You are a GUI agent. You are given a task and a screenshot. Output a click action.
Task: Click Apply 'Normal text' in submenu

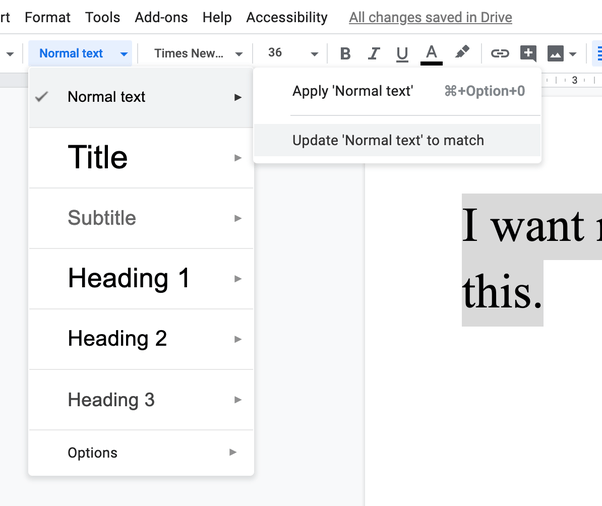397,91
